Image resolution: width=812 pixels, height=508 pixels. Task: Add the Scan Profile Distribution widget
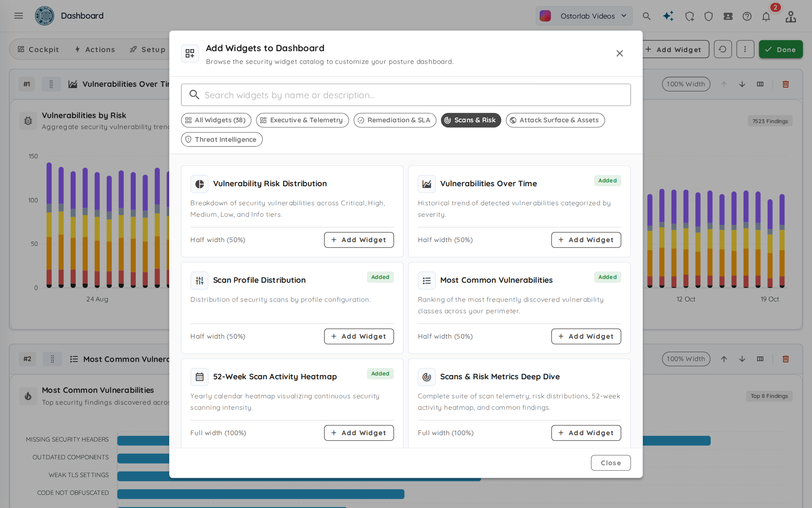359,337
